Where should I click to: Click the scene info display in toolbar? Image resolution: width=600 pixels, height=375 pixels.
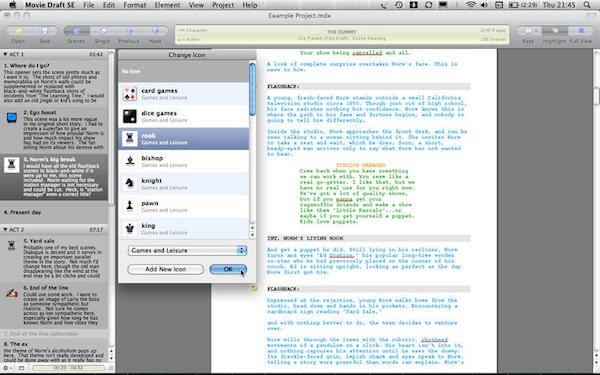342,35
